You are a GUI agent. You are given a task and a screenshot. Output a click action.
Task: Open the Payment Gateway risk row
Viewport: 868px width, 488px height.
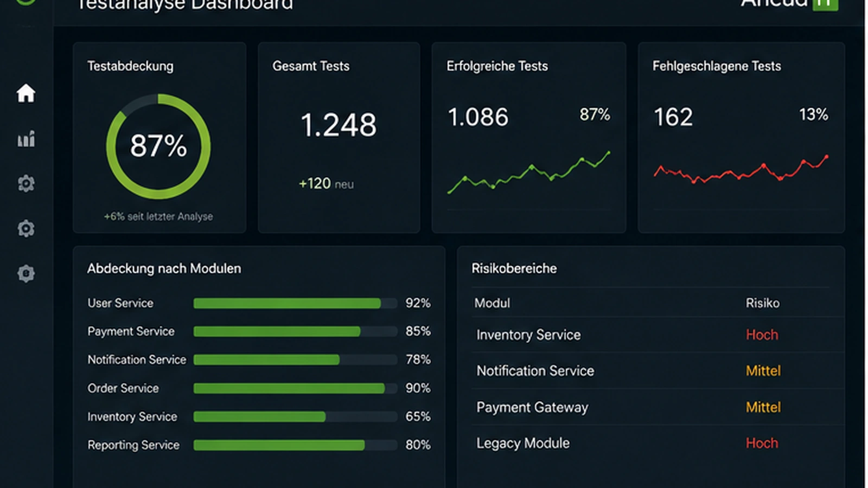click(658, 407)
